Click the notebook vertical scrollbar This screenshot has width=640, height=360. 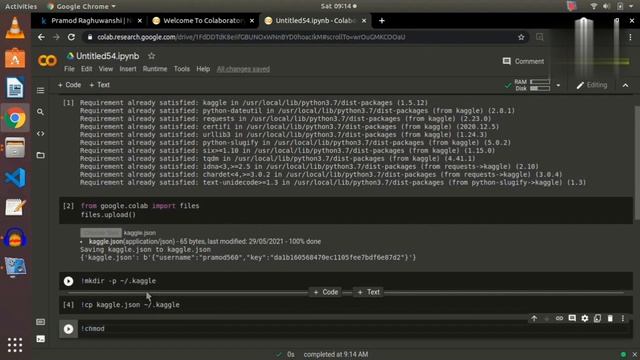coord(637,163)
